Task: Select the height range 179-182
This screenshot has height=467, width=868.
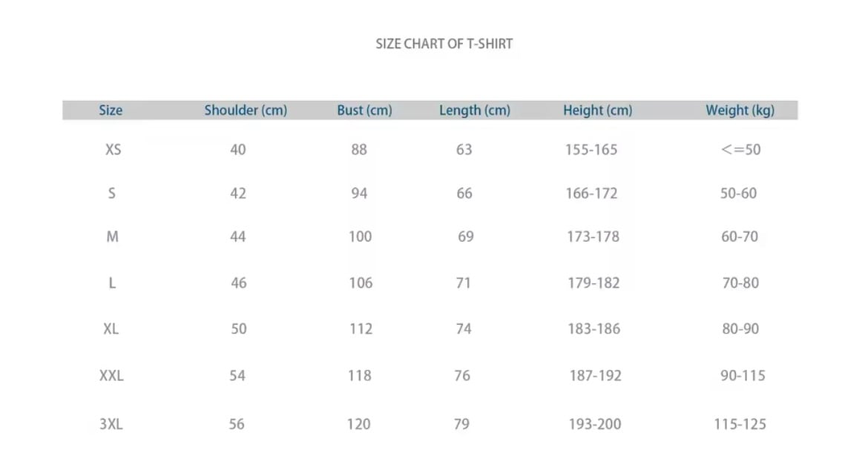Action: pos(594,283)
